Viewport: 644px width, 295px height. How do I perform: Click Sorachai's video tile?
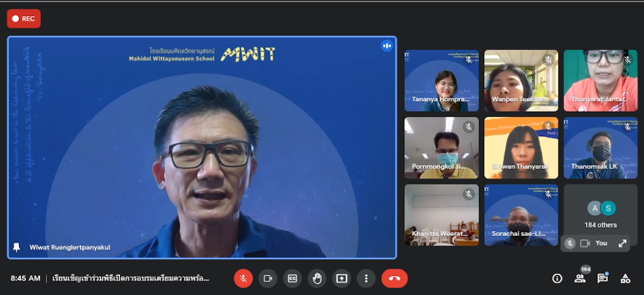coord(521,215)
